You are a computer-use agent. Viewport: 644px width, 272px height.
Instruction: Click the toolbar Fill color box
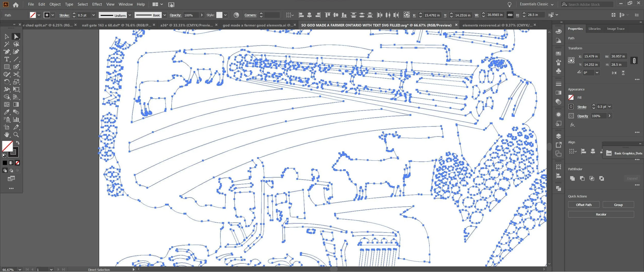click(x=7, y=146)
